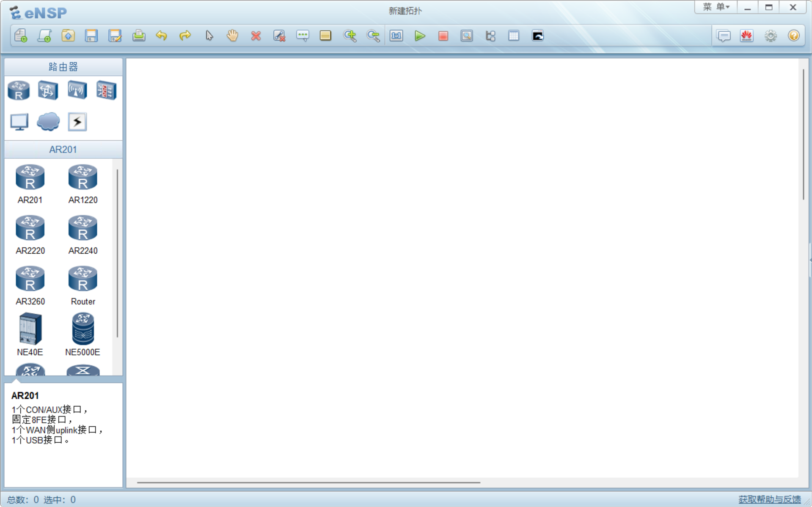Select the WLAN device category

[77, 90]
